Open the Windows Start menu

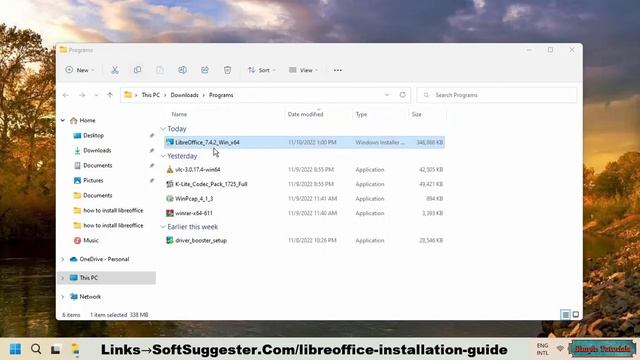click(x=16, y=349)
